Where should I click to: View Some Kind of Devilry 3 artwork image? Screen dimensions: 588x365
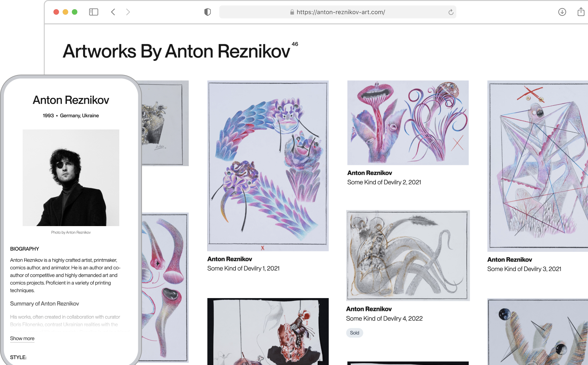[538, 166]
